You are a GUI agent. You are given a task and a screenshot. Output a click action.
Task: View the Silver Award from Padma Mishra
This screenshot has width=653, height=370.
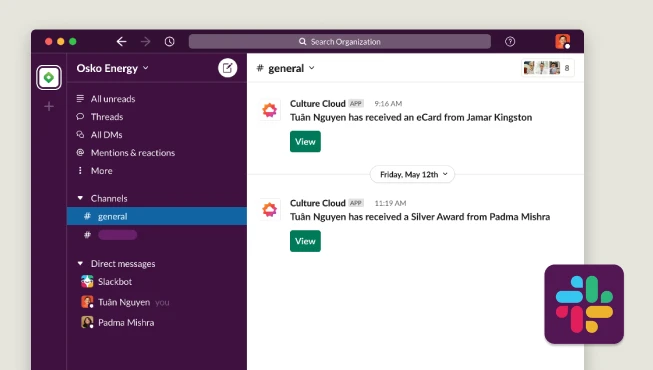pyautogui.click(x=305, y=241)
